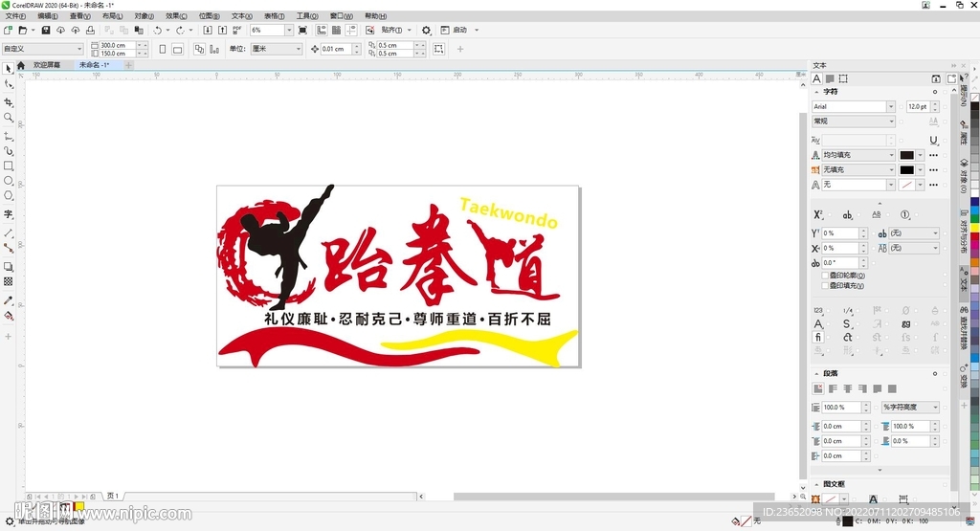This screenshot has height=531, width=980.
Task: Select the Ellipse tool
Action: coord(8,181)
